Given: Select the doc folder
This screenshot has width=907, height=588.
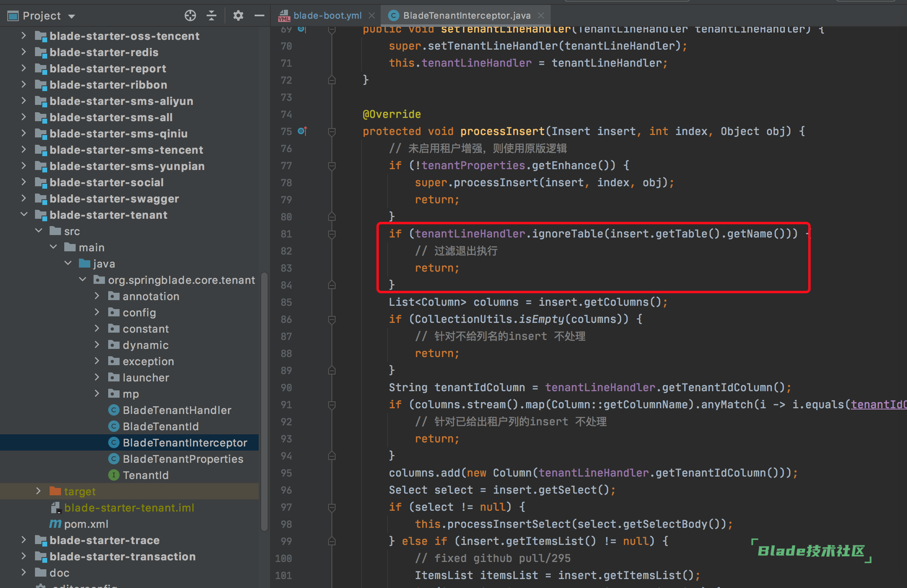Looking at the screenshot, I should click(129, 573).
